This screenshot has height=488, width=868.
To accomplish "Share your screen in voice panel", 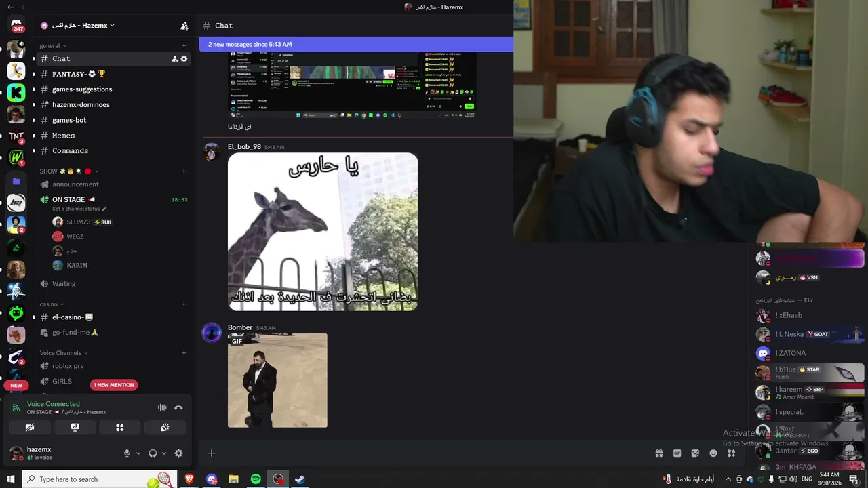I will tap(75, 428).
